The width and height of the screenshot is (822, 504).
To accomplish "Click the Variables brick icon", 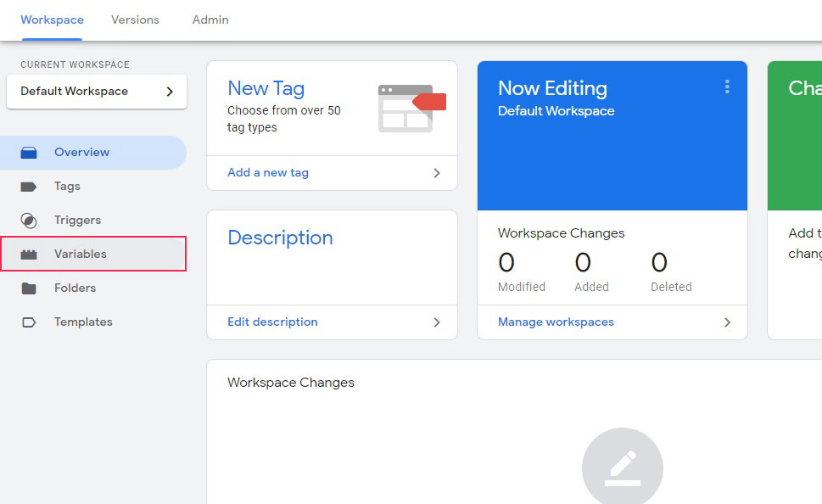I will [29, 255].
